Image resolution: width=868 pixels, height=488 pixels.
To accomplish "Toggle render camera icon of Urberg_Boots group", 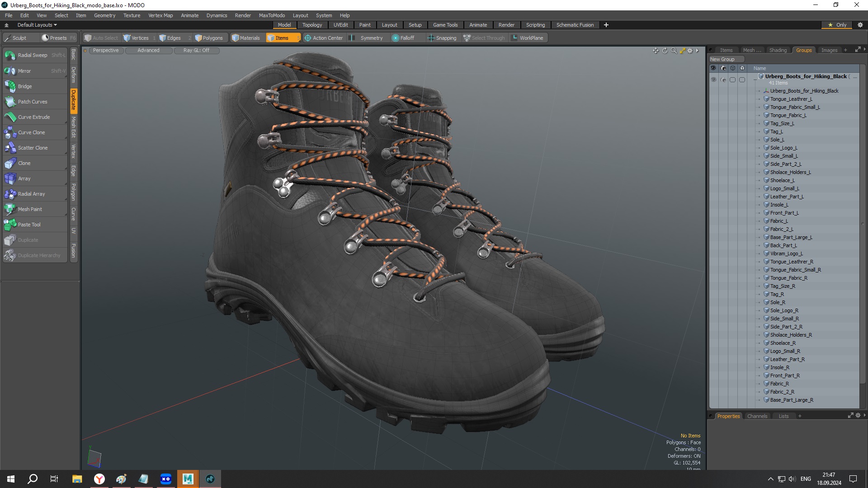I will pos(723,80).
